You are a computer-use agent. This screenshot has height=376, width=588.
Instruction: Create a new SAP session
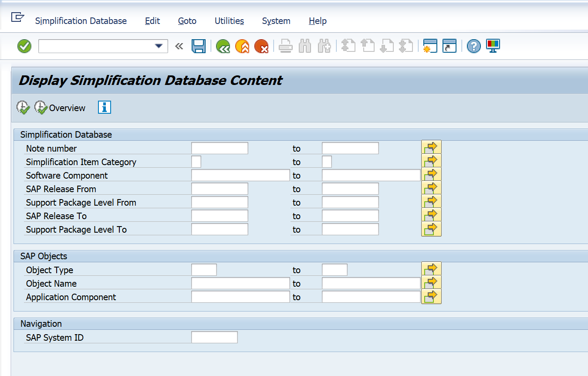click(430, 46)
